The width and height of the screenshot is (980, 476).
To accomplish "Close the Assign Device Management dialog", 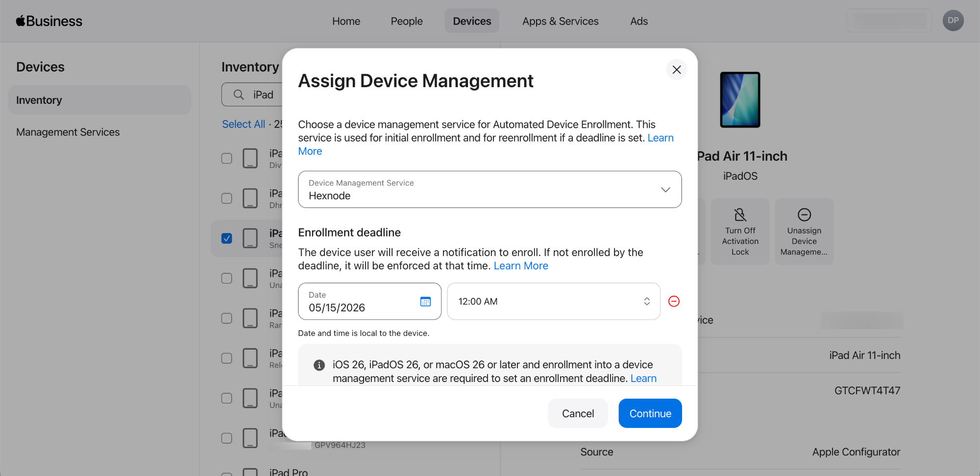I will [x=677, y=70].
